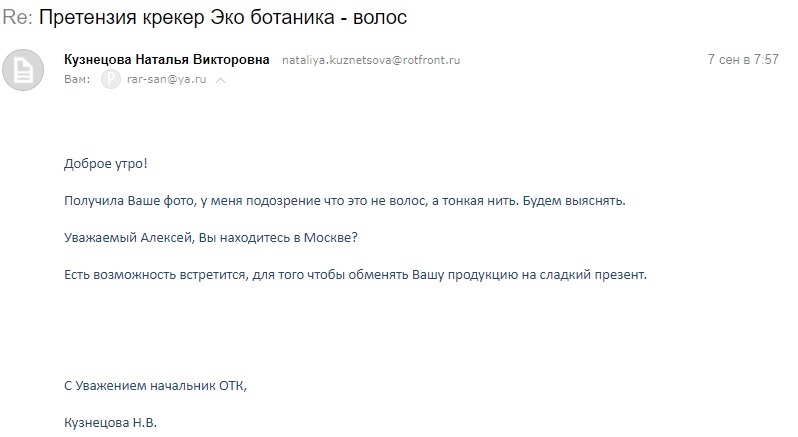
Task: Click the Вам: recipient label
Action: (77, 80)
